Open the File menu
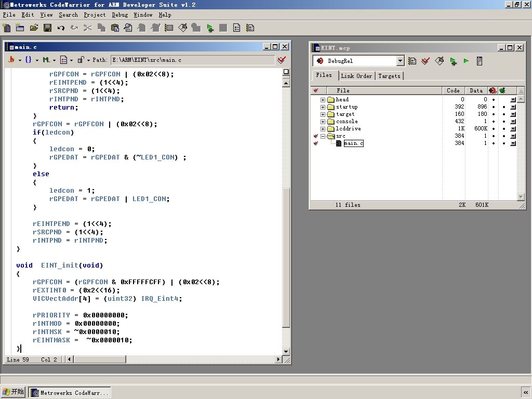This screenshot has width=532, height=399. point(9,15)
